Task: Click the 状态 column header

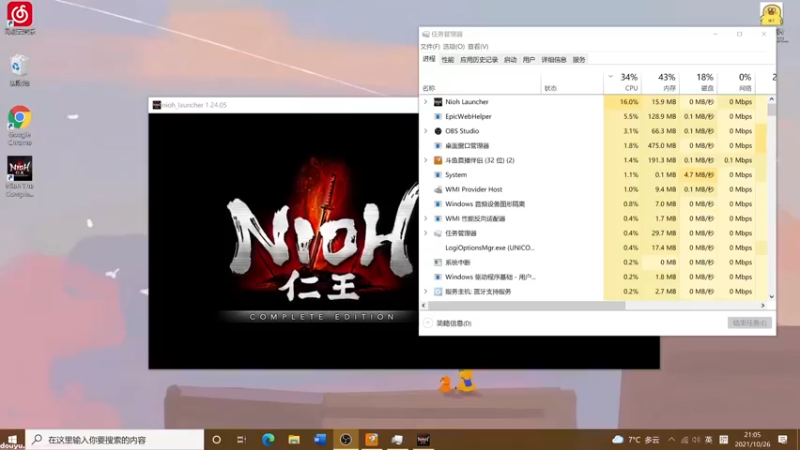Action: point(572,82)
